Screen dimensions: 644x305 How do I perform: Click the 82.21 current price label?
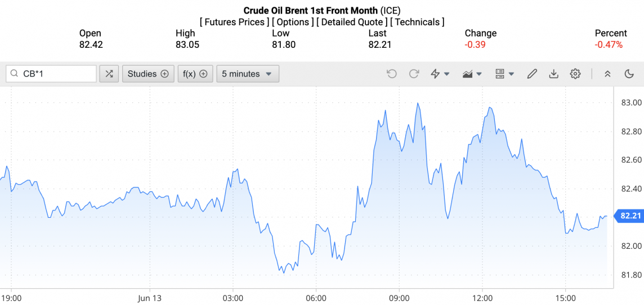point(630,216)
